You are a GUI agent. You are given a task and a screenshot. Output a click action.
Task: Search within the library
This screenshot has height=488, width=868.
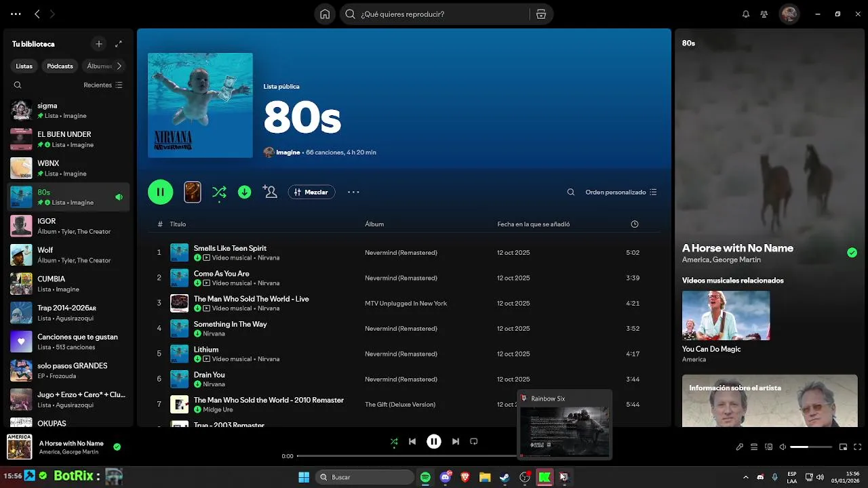[18, 85]
